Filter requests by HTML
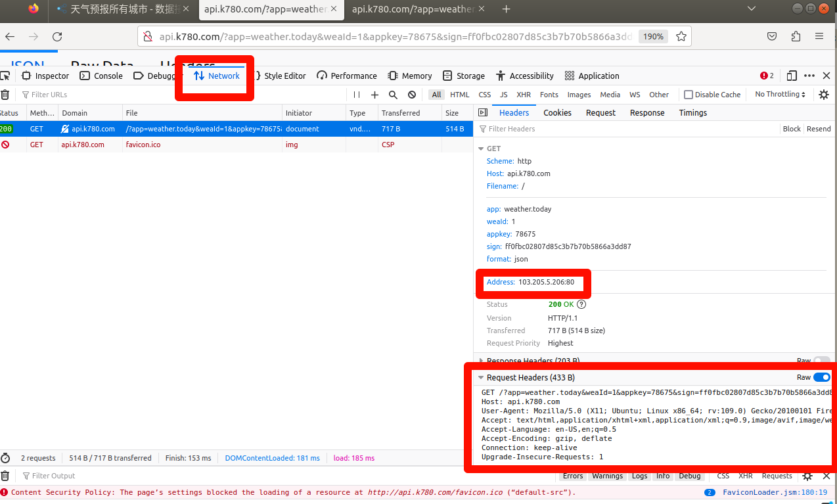Viewport: 837px width, 504px height. pyautogui.click(x=460, y=95)
